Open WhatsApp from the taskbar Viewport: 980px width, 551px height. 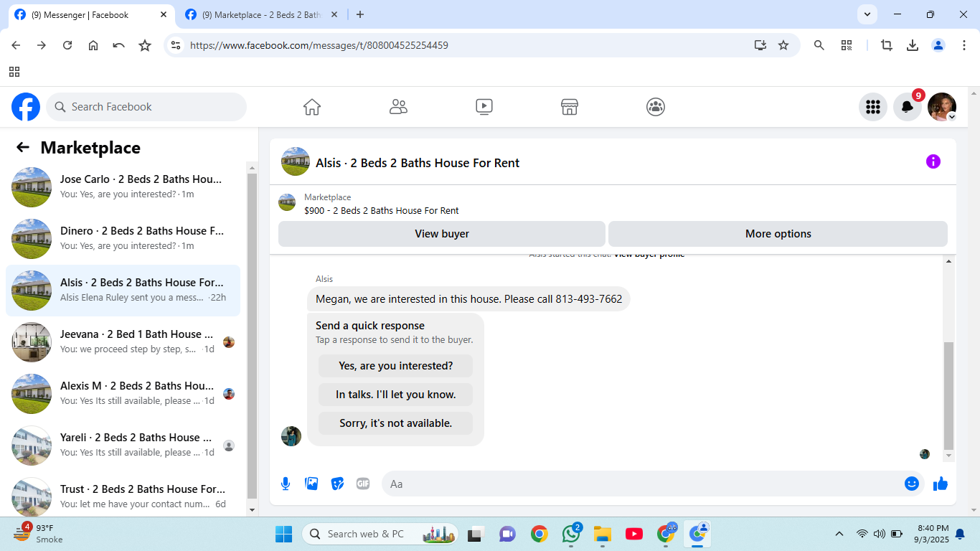[x=571, y=534]
